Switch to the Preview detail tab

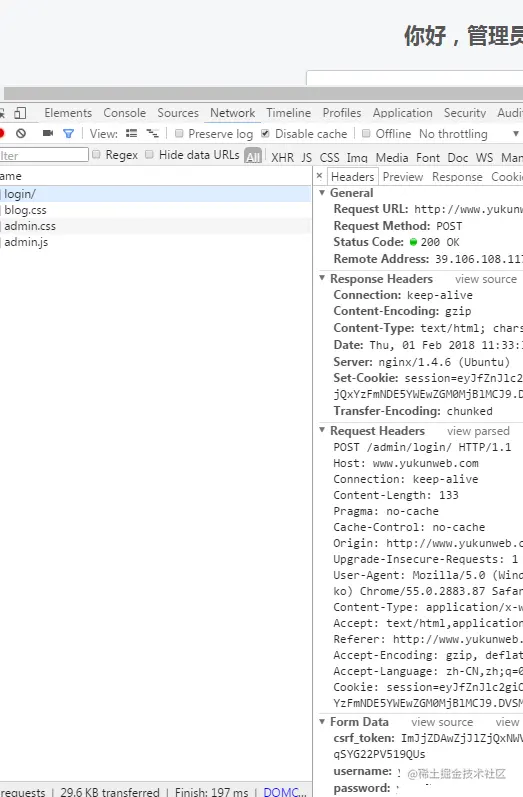click(403, 176)
